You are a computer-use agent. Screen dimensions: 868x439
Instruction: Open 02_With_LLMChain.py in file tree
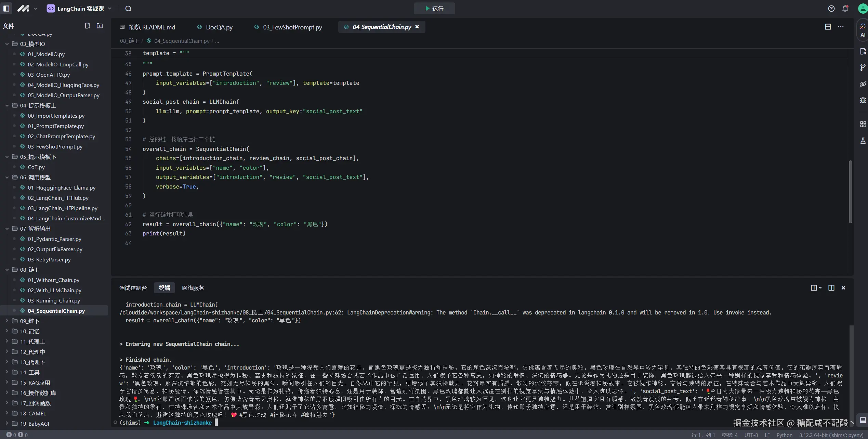point(54,290)
